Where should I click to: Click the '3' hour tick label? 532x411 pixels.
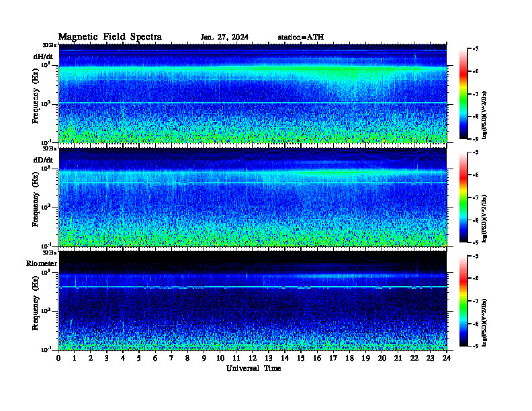107,359
